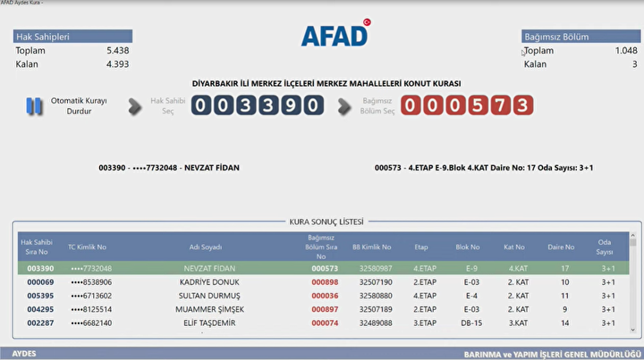
Task: Sort by "TC Kimlik No" column header
Action: [87, 247]
